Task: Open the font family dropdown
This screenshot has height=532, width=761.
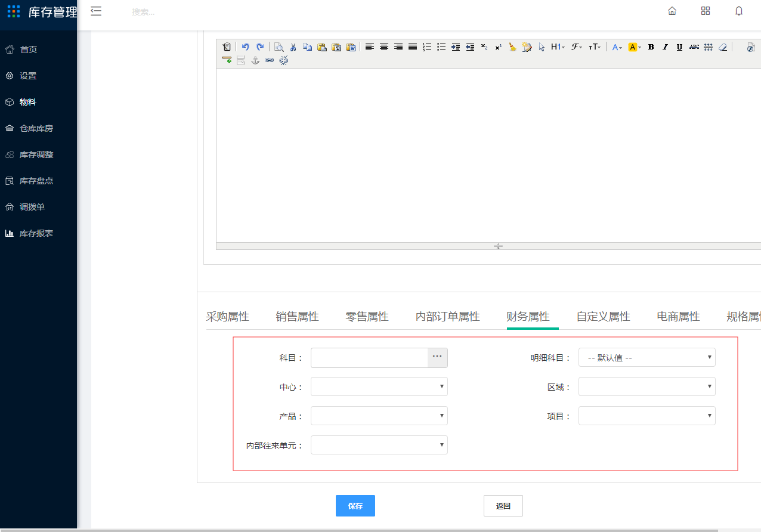Action: point(576,47)
